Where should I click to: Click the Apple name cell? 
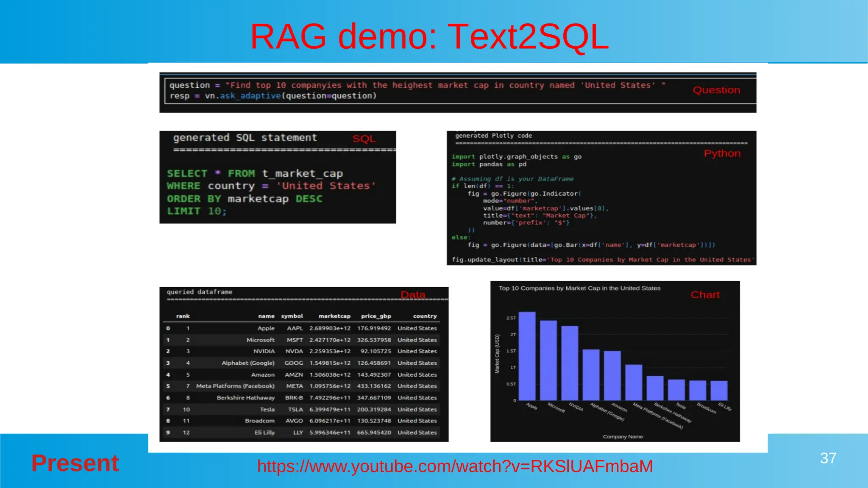(266, 328)
